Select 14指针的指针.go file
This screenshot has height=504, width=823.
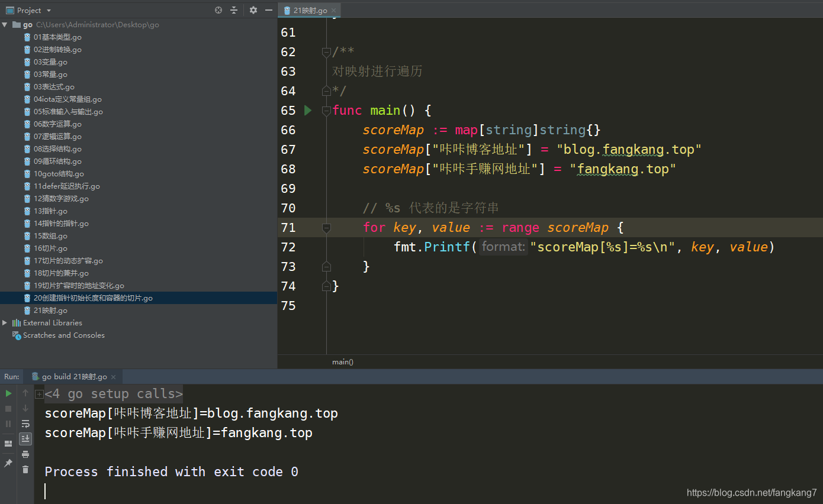point(61,224)
